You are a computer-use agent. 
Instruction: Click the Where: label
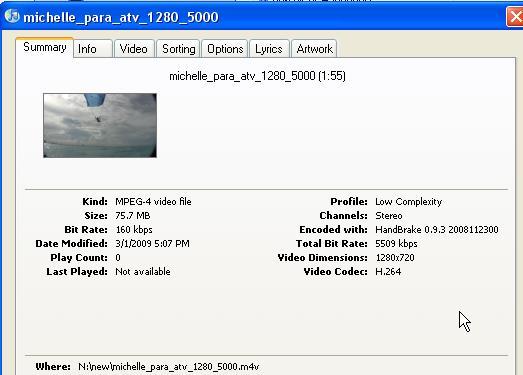[53, 367]
